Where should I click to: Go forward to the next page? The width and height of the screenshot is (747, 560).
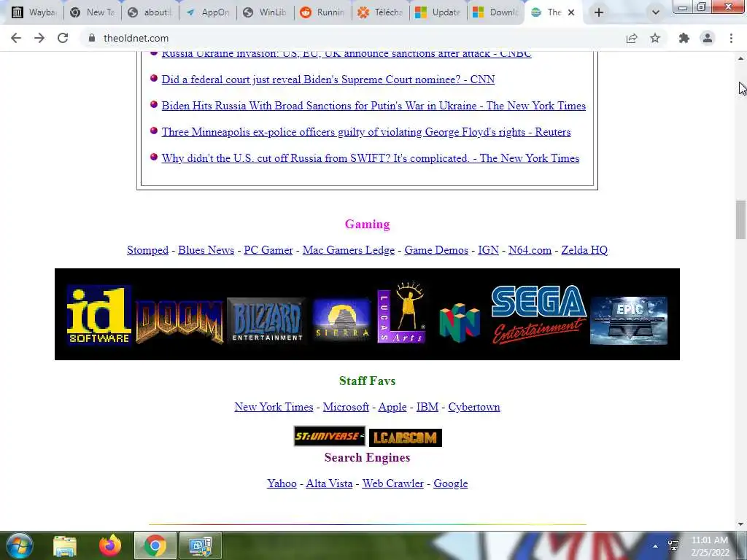click(39, 38)
